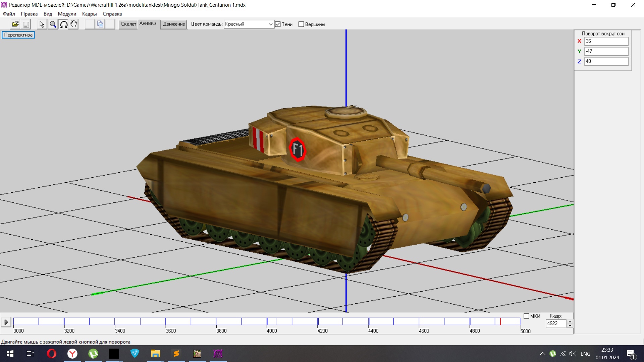Toggle the Тени shadows checkbox
The image size is (644, 362).
coord(278,24)
